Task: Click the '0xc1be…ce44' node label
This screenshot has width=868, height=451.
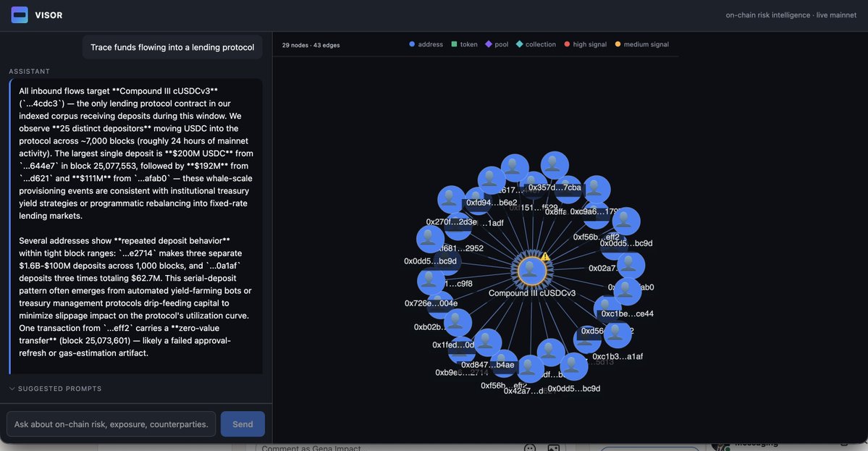Action: coord(627,313)
